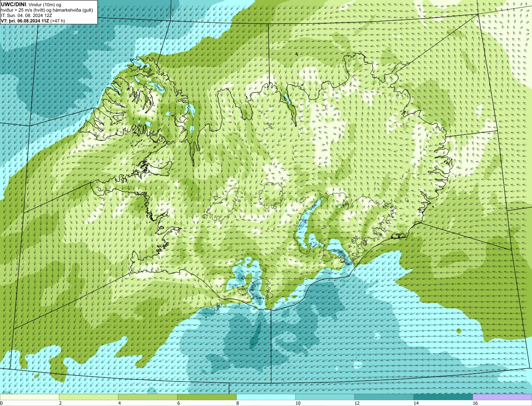Click the 'UWC/DINI: Vindur (10m) og' title line
Viewport: 532px width, 406px height.
[31, 4]
